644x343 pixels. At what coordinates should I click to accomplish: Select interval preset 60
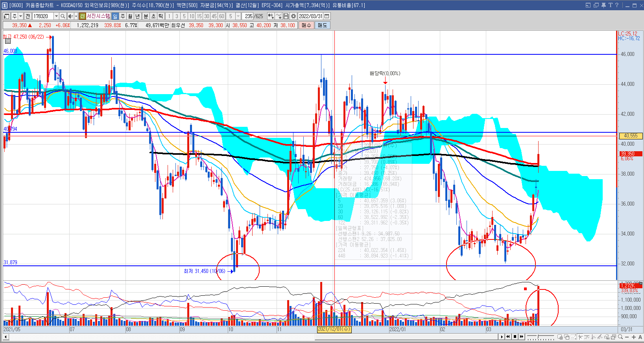[221, 16]
